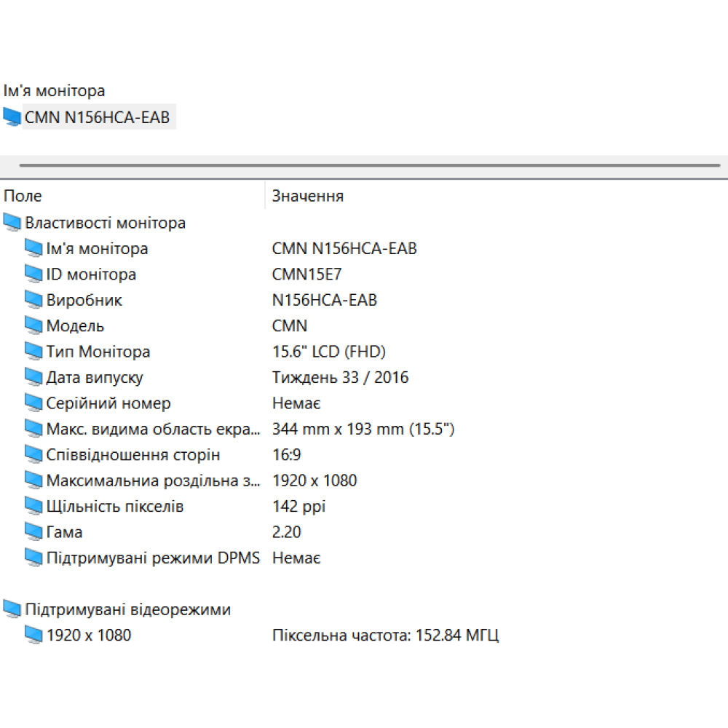Click the icon beside 1920 x 1080 videomode
The image size is (728, 728).
pos(33,636)
